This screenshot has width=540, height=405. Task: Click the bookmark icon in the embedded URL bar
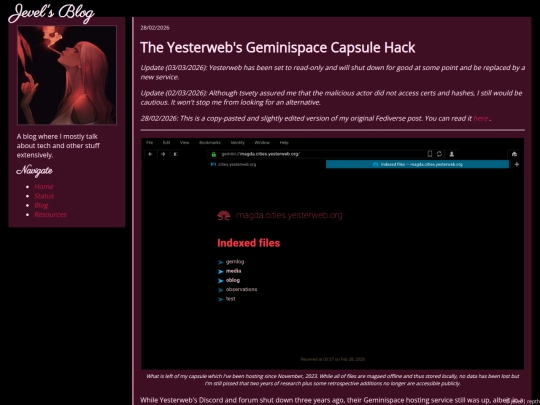point(430,154)
